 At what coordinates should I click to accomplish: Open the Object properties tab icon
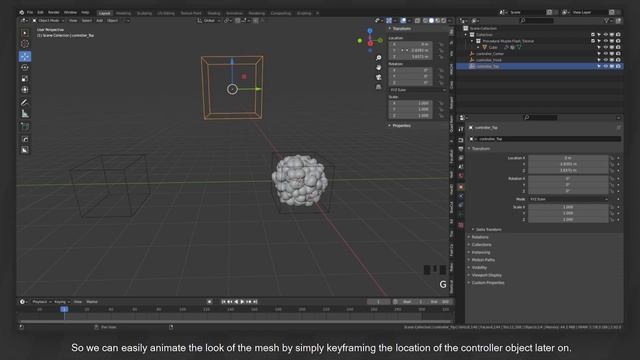coord(461,187)
